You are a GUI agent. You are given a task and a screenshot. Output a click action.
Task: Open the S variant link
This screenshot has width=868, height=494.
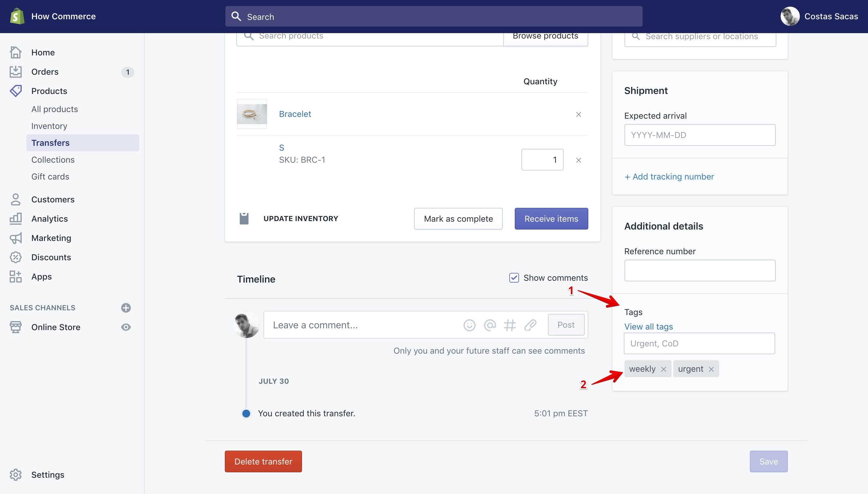tap(281, 148)
